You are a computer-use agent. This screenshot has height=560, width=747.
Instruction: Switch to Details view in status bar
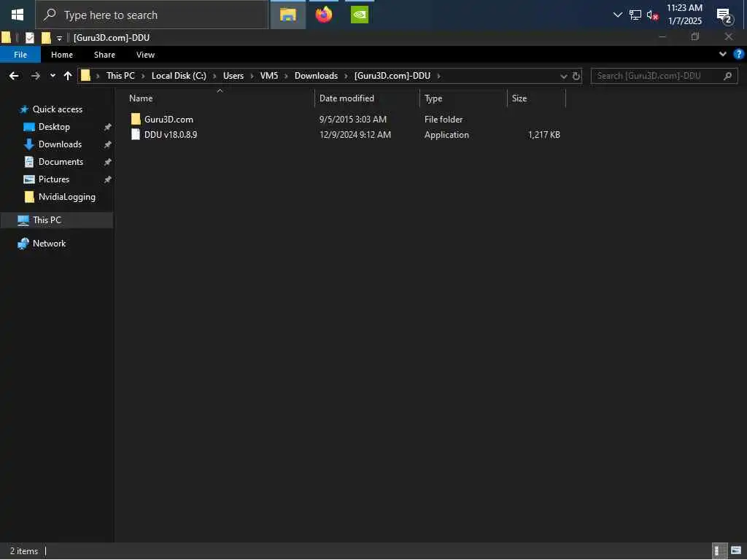tap(719, 551)
